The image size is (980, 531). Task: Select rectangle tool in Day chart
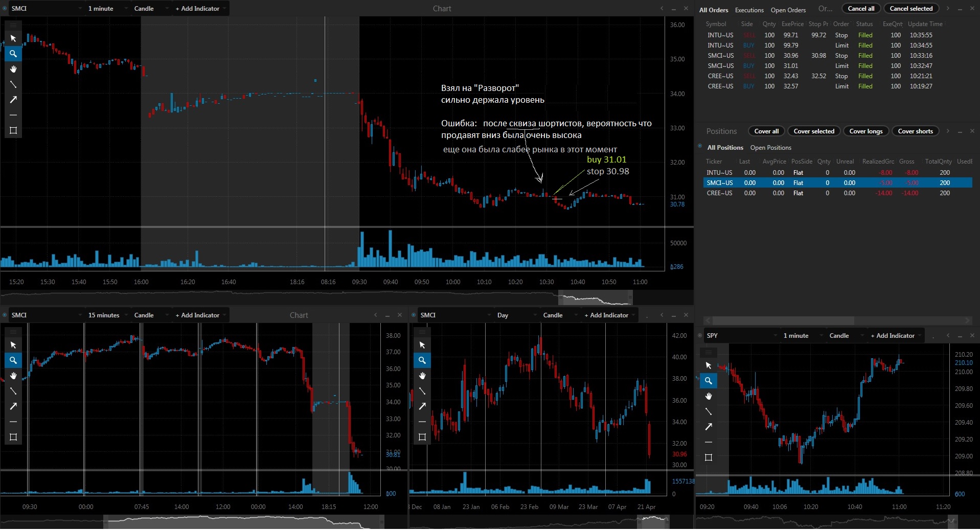pyautogui.click(x=422, y=437)
